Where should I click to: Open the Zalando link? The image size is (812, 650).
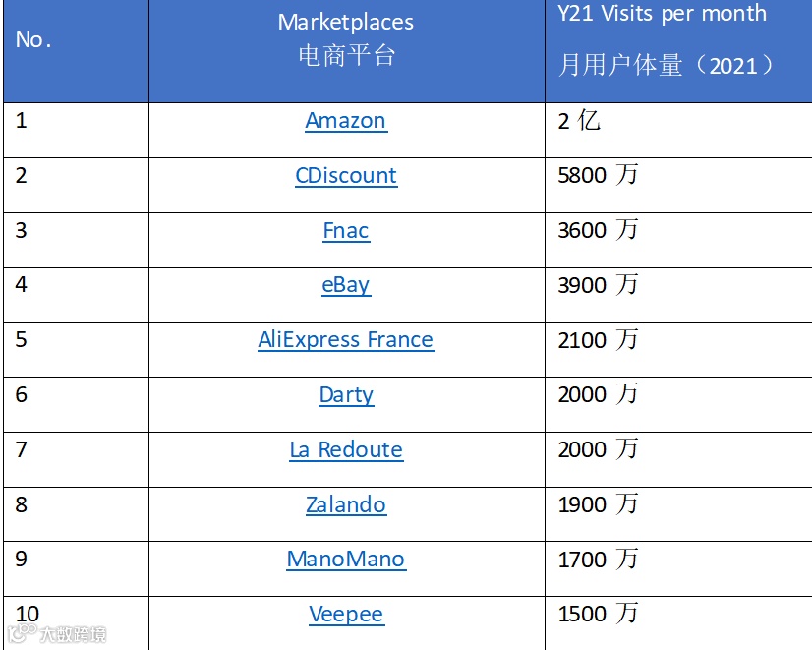346,504
